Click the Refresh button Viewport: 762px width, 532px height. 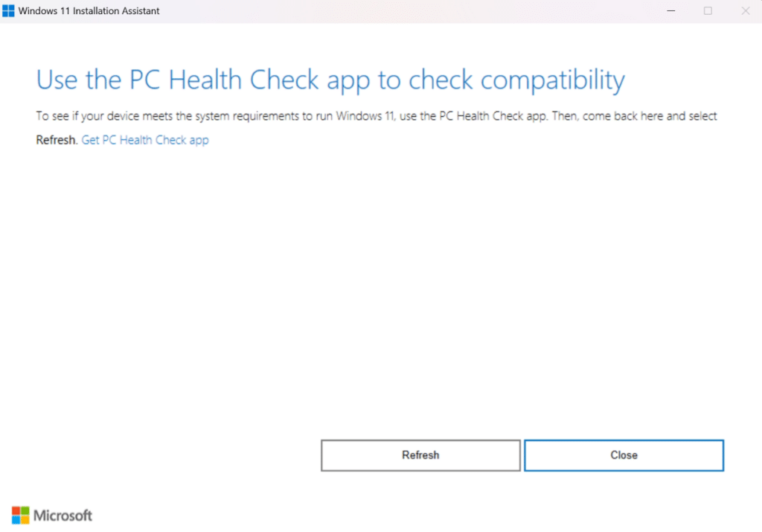420,455
